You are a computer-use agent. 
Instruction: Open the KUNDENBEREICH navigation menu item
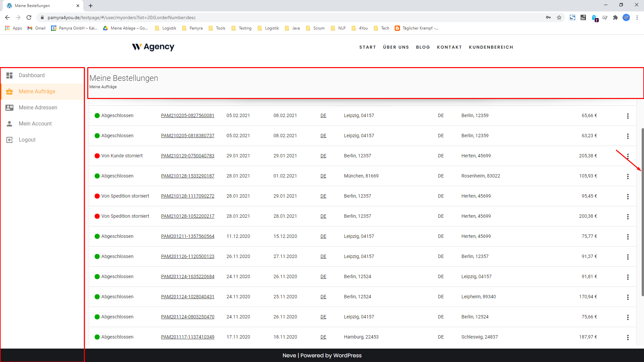pyautogui.click(x=491, y=47)
